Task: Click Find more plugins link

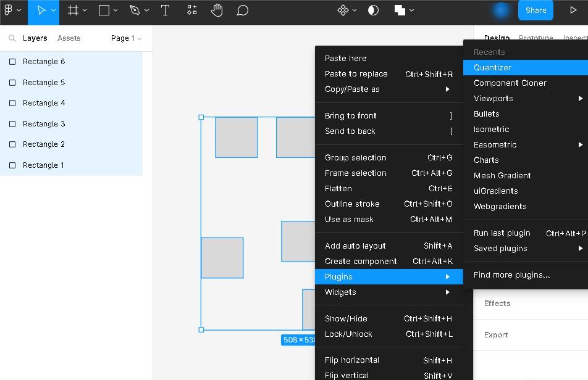Action: (511, 275)
